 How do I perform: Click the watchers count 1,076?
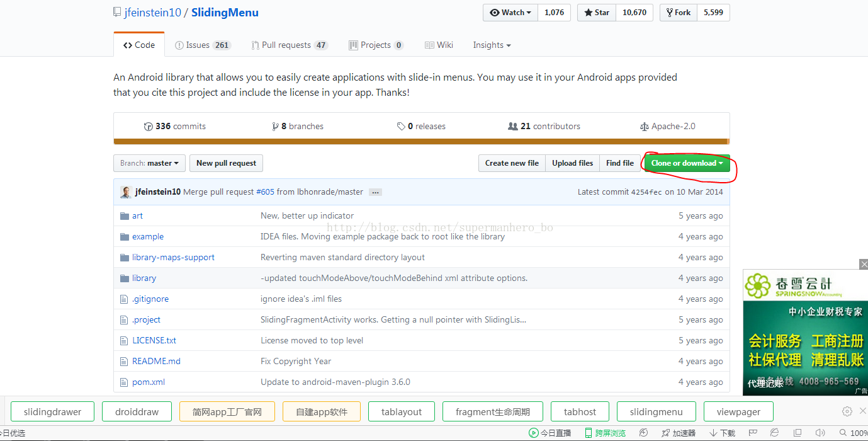click(555, 13)
